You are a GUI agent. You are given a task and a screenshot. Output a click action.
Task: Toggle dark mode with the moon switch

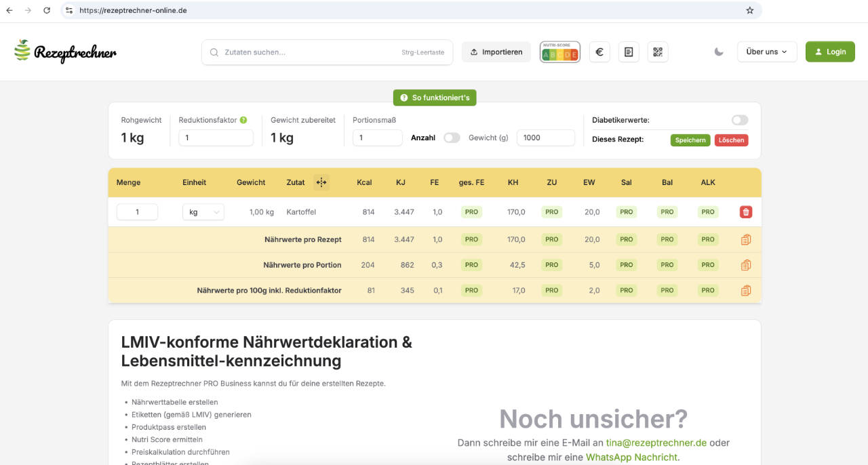(718, 52)
